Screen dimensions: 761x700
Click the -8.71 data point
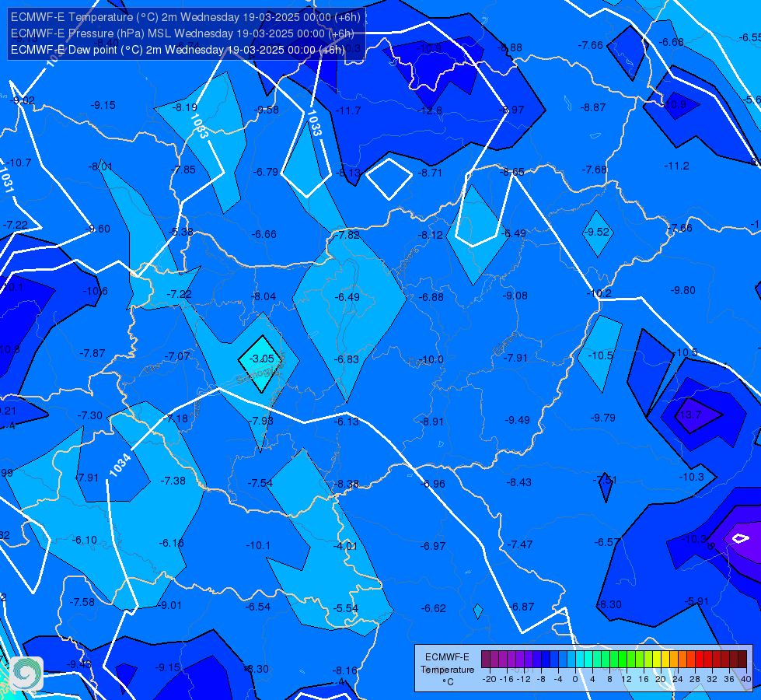(430, 173)
